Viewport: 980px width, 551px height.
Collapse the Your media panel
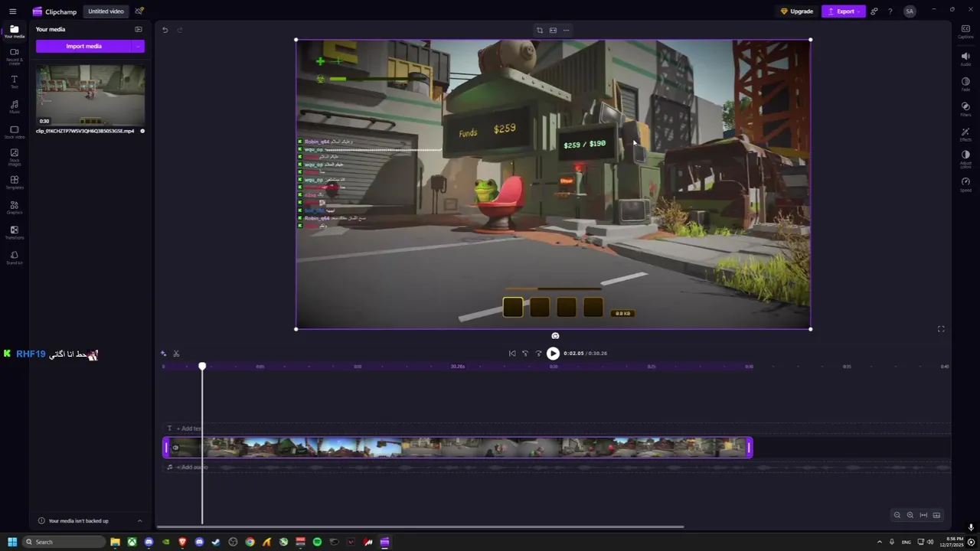(x=139, y=29)
